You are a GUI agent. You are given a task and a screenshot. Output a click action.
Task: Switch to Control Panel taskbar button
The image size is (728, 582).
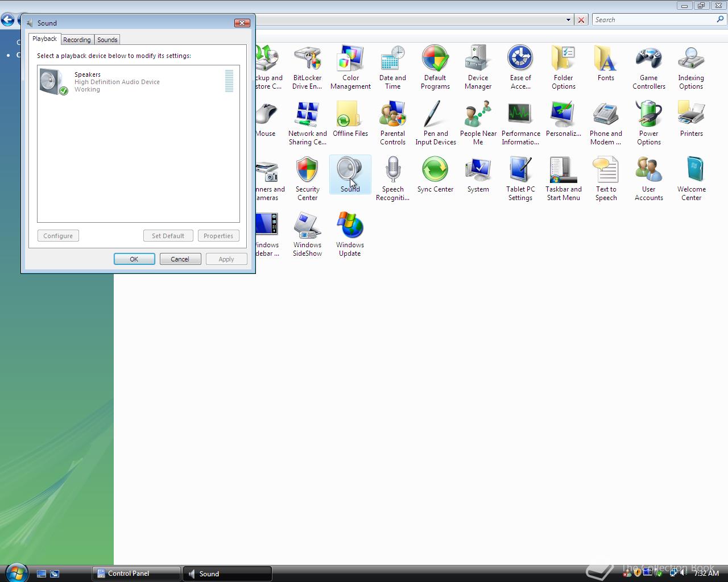136,573
